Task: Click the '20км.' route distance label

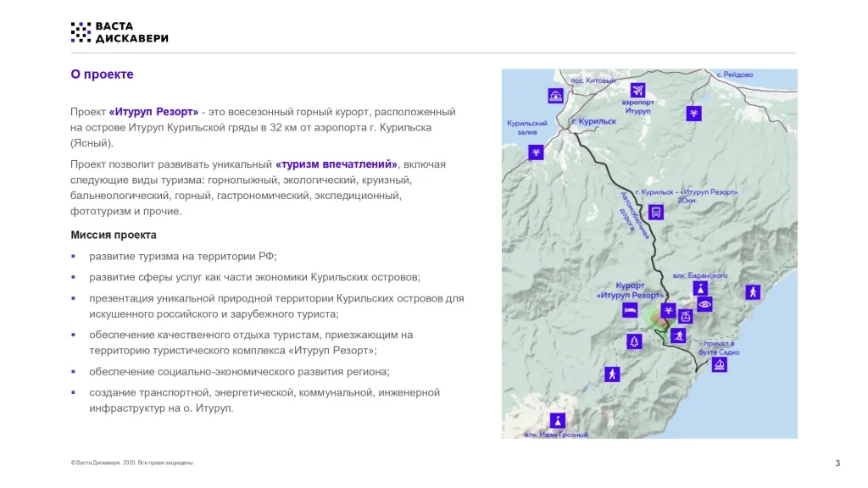Action: (687, 200)
